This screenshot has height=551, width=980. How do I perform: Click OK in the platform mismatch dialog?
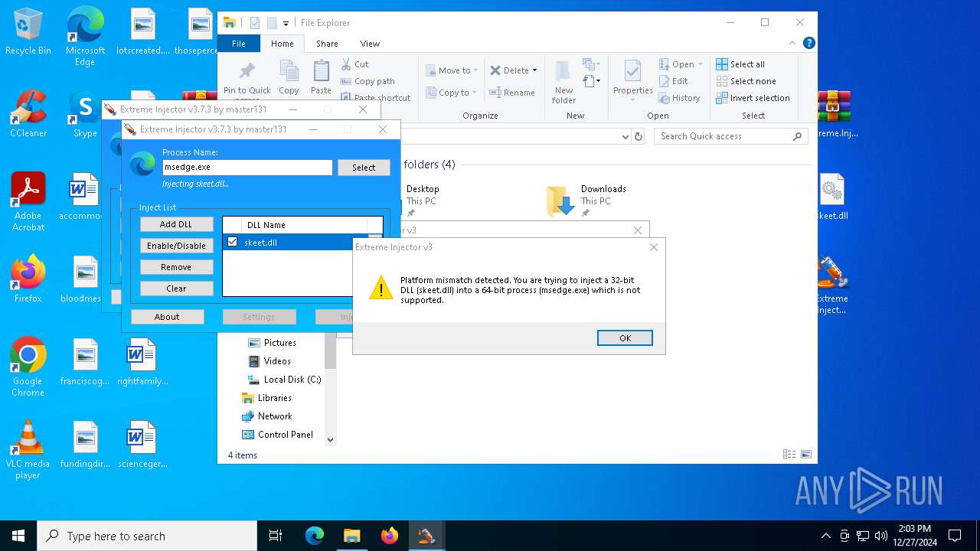click(x=625, y=338)
